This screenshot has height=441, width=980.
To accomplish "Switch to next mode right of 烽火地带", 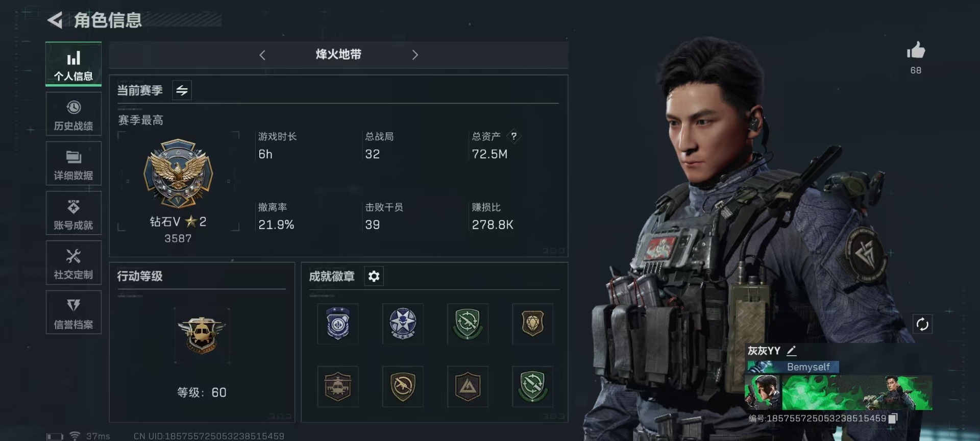I will coord(415,55).
